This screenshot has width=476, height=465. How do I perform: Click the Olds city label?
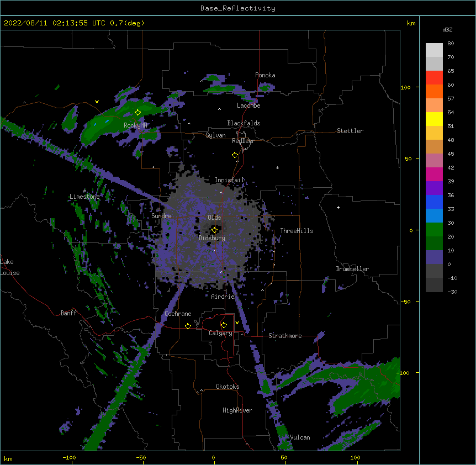(214, 218)
